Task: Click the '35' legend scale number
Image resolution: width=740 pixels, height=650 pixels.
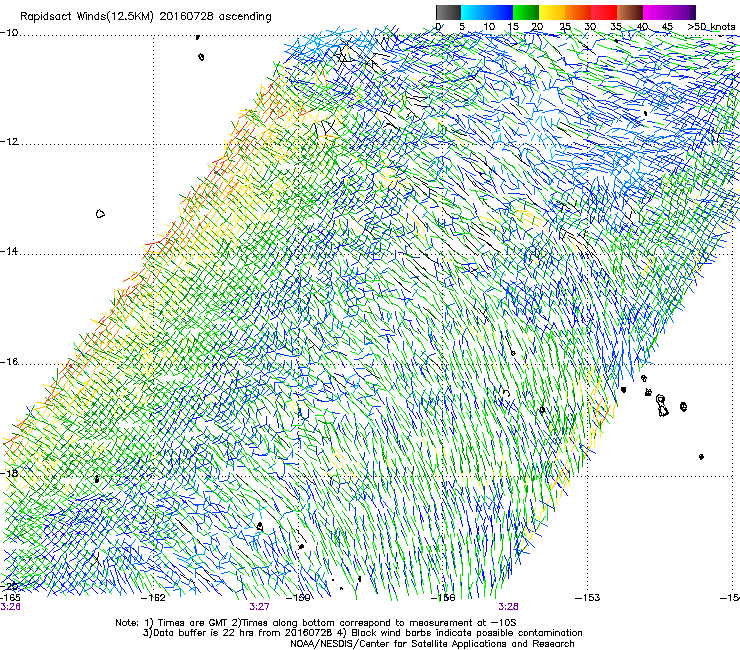Action: (x=616, y=27)
